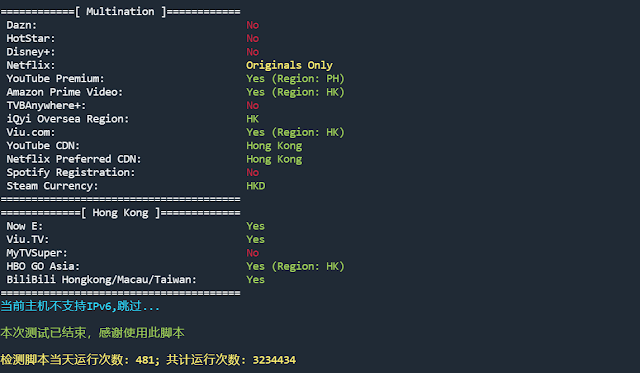Select the Steam Currency HKD value
This screenshot has height=373, width=640.
pos(256,186)
